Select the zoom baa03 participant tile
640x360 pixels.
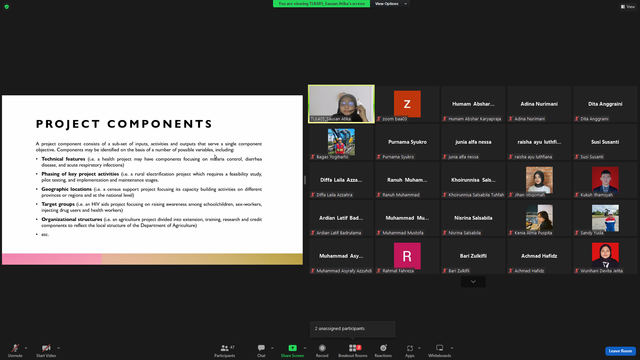coord(407,104)
